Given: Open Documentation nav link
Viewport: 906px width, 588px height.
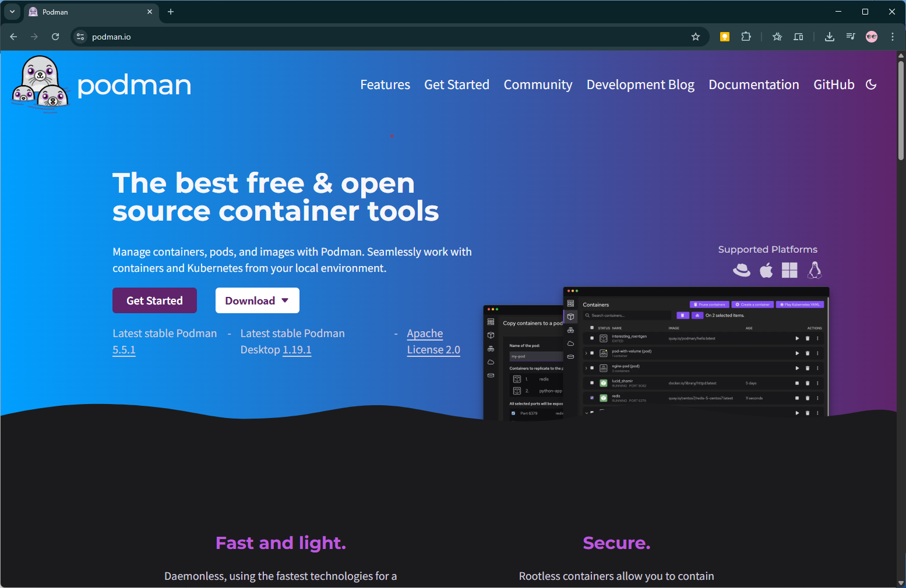Looking at the screenshot, I should pyautogui.click(x=754, y=84).
